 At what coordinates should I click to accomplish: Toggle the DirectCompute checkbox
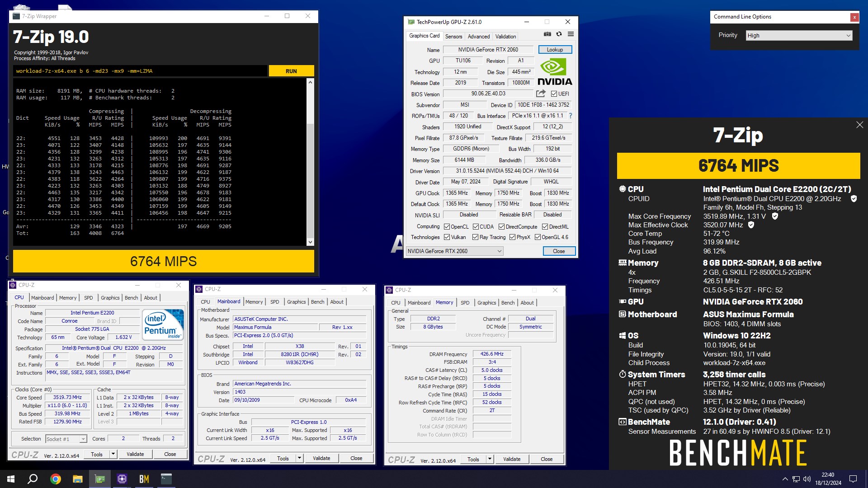501,227
